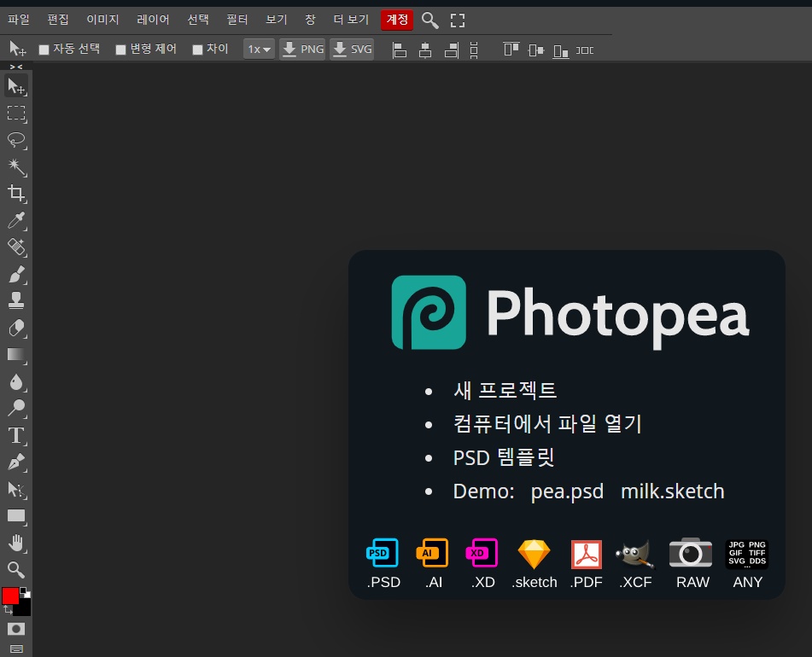
Task: Load the milk.sketch demo file
Action: coord(672,491)
